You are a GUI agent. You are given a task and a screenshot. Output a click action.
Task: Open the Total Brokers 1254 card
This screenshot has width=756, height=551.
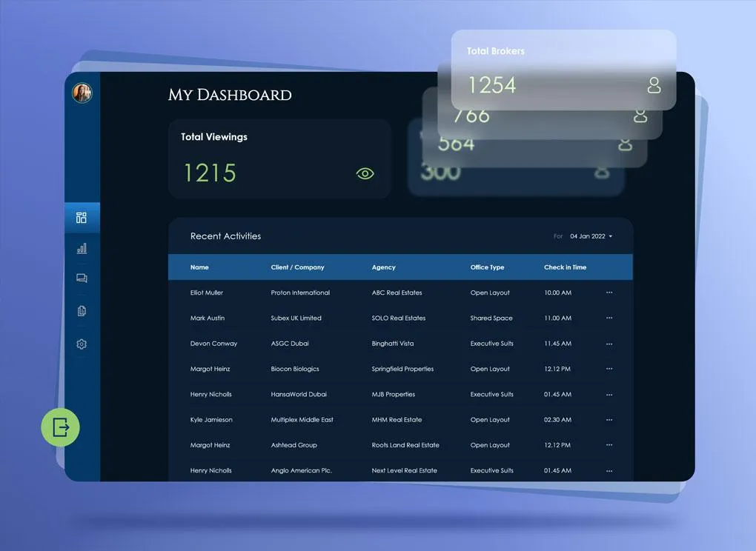tap(563, 70)
